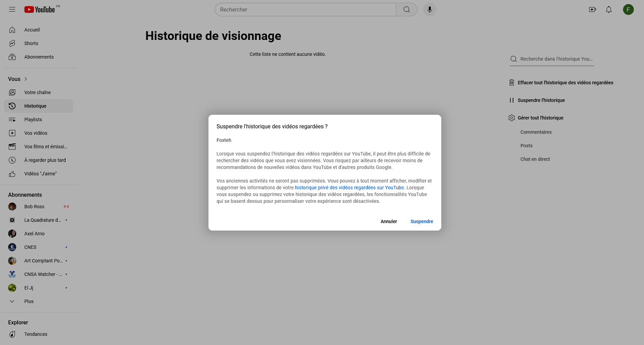Click the gear icon for Gérer tout l'historique
Viewport: 644px width, 345px height.
click(511, 118)
